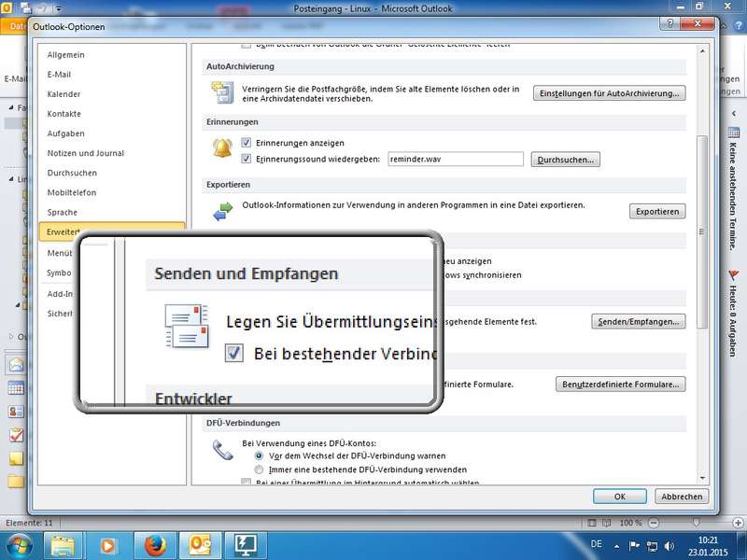Click the DE language indicator
Image resolution: width=747 pixels, height=560 pixels.
(596, 544)
